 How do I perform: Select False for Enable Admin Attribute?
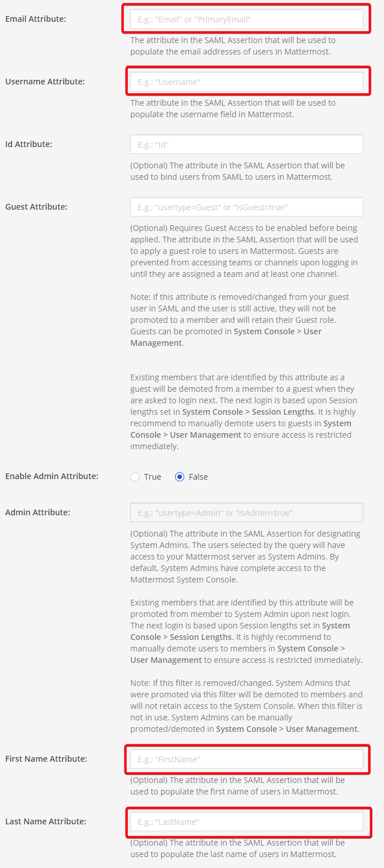click(180, 476)
